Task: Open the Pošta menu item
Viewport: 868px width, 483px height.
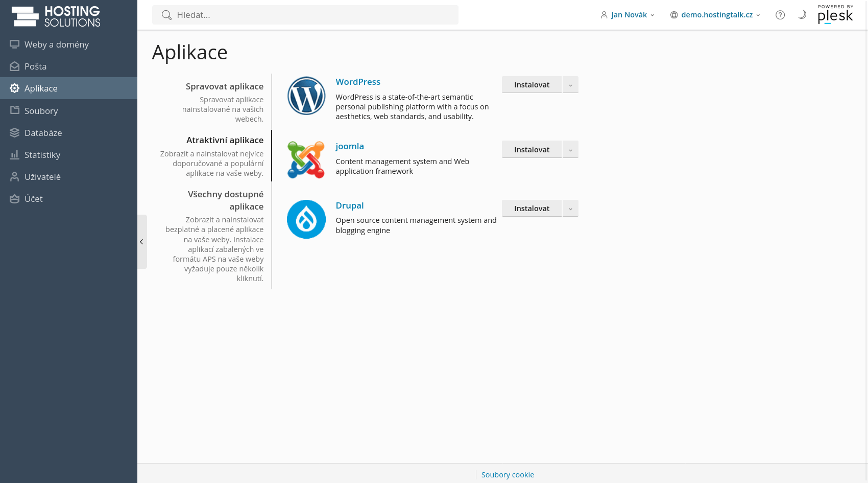Action: 68,66
